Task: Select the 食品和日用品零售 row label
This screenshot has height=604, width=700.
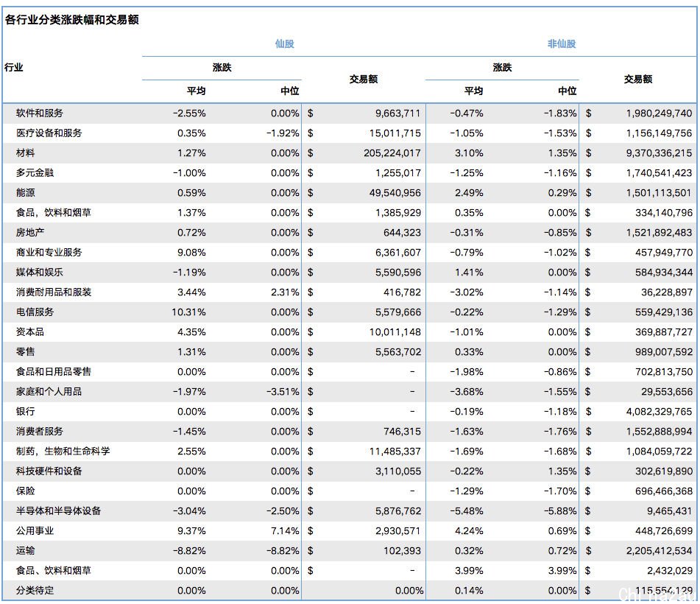Action: [x=54, y=371]
